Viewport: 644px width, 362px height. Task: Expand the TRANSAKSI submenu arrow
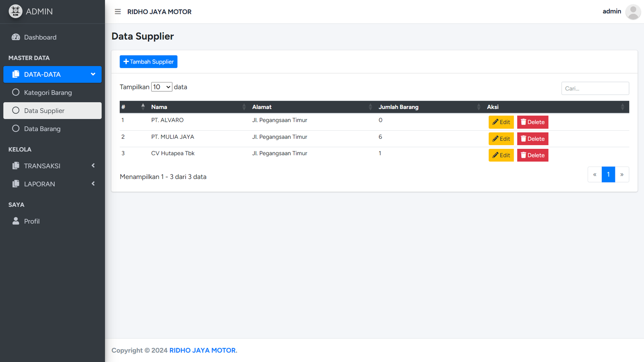point(93,166)
